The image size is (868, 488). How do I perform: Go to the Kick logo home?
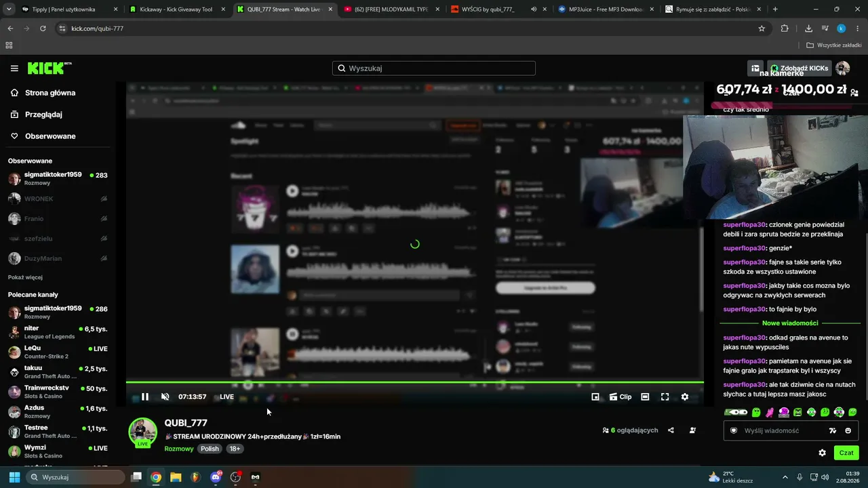(49, 68)
